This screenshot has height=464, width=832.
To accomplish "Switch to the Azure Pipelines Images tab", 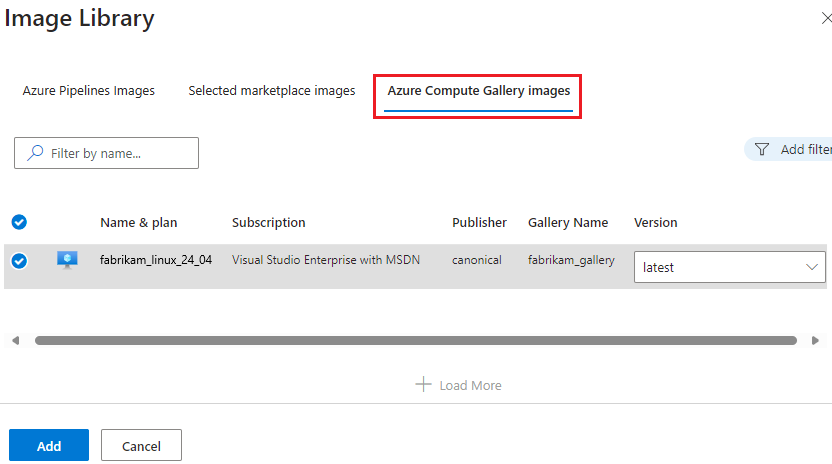I will 89,91.
